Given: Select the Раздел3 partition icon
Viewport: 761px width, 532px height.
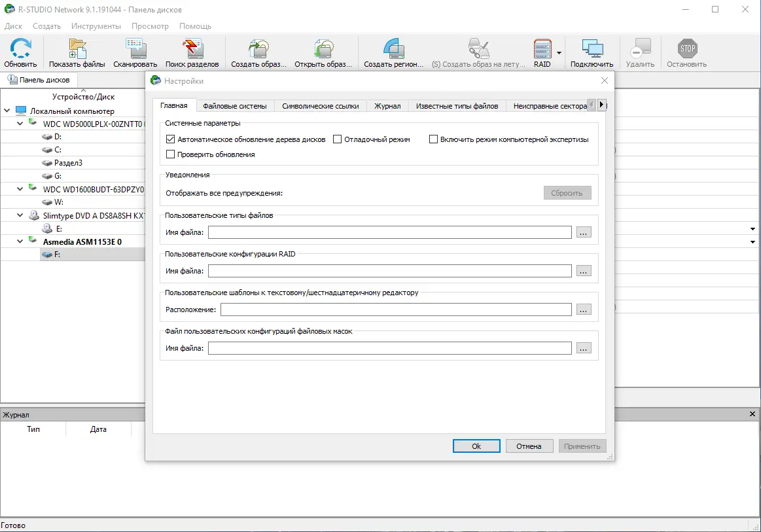Looking at the screenshot, I should (x=47, y=163).
